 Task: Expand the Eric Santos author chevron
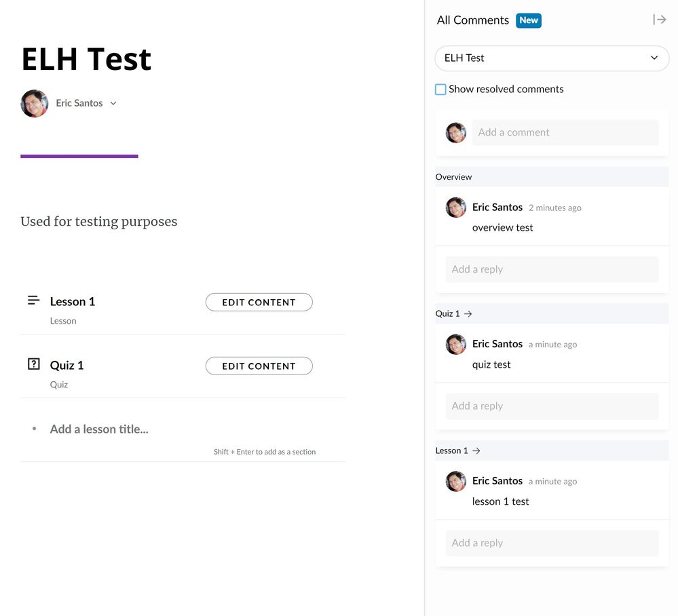[113, 103]
